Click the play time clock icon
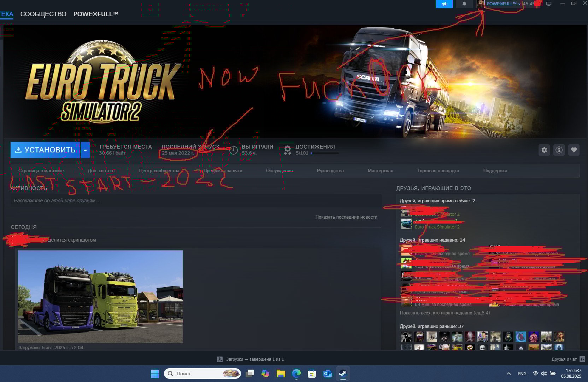 coord(234,150)
